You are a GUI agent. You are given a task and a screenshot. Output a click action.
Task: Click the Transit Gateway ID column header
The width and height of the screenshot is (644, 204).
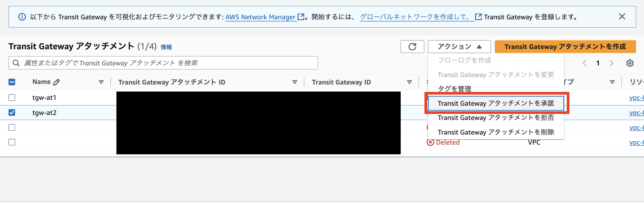[x=341, y=82]
